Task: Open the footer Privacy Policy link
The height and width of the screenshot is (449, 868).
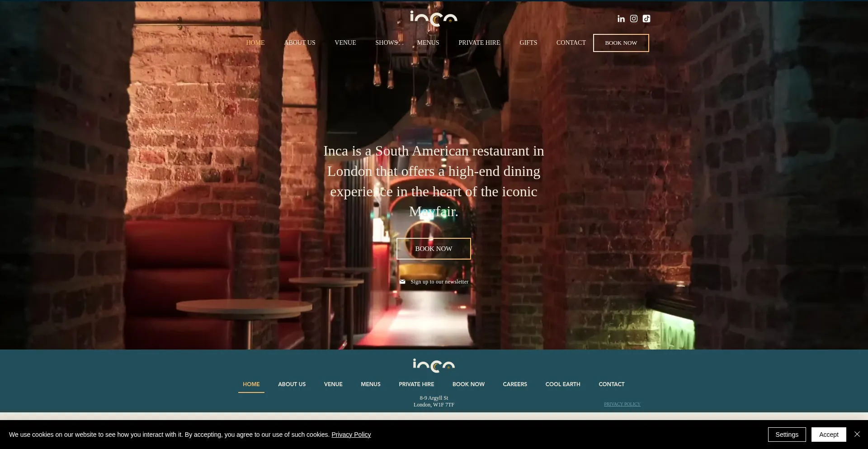Action: (x=622, y=404)
